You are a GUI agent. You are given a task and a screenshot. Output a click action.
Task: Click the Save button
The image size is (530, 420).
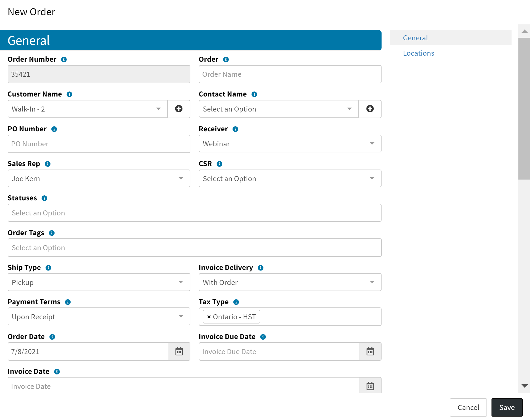[507, 407]
